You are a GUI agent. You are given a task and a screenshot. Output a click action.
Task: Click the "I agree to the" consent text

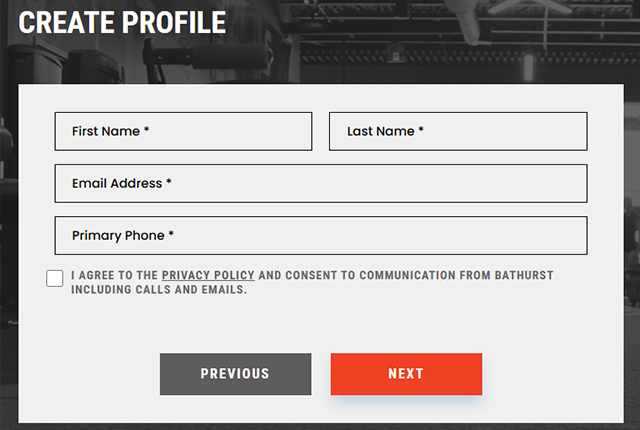click(115, 275)
